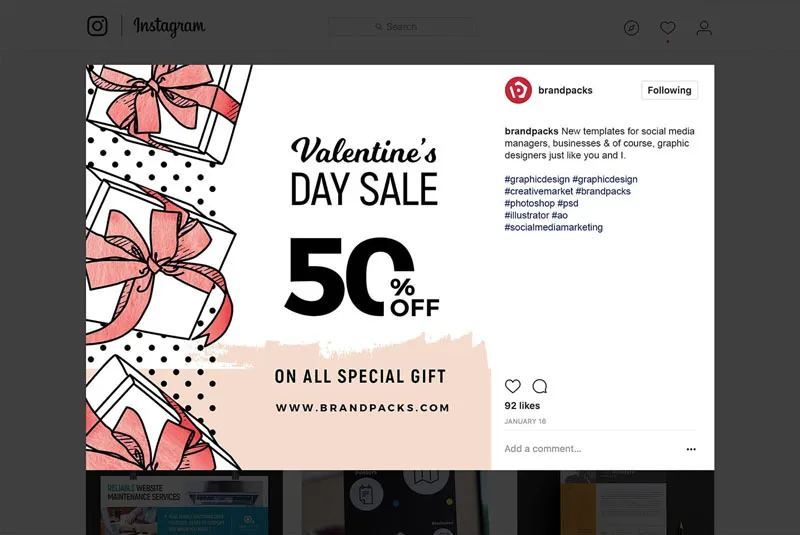Viewport: 800px width, 535px height.
Task: Open the Website Maintenance Services thumbnail
Action: tap(184, 503)
